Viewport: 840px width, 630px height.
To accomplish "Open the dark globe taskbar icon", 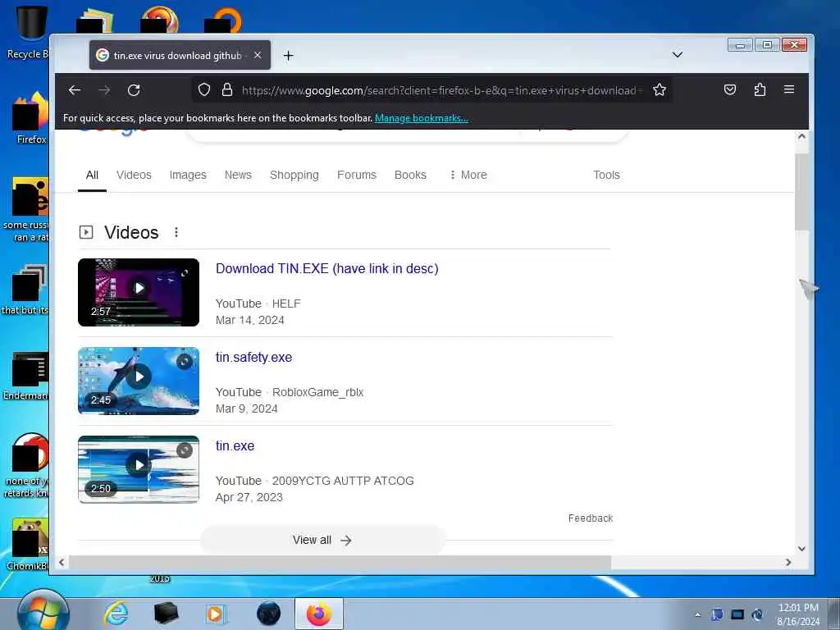I will pos(268,614).
